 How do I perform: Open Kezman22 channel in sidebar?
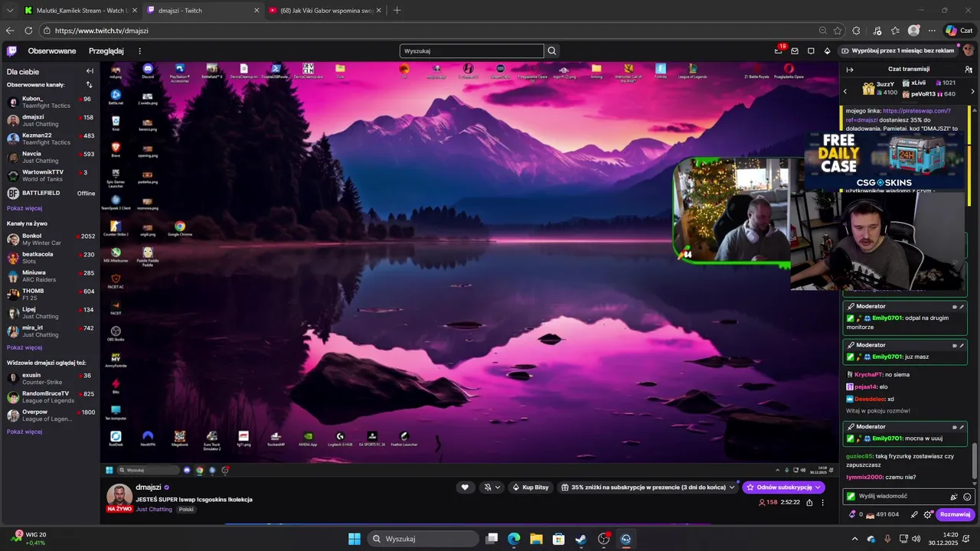tap(50, 139)
